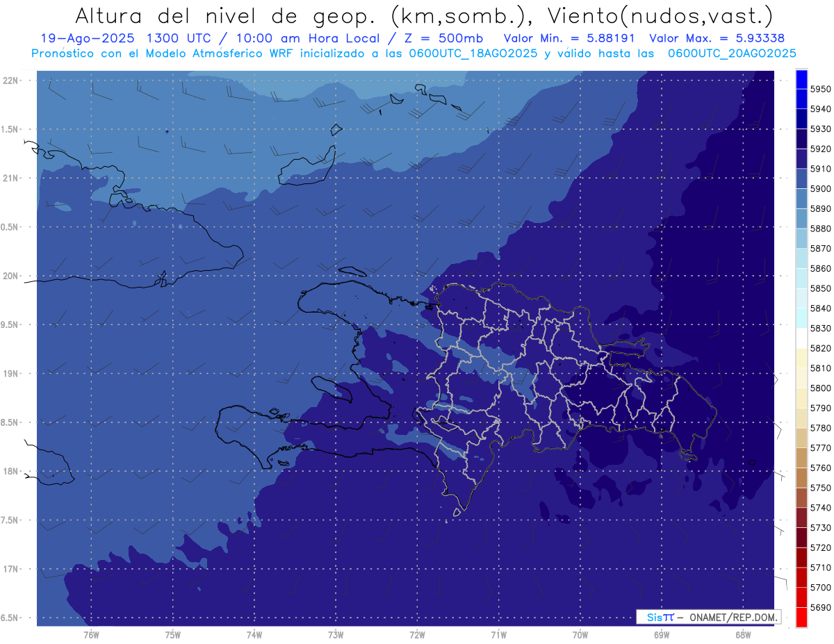Viewport: 834px width, 644px height.
Task: Click the longitude label "71W"
Action: click(x=498, y=635)
